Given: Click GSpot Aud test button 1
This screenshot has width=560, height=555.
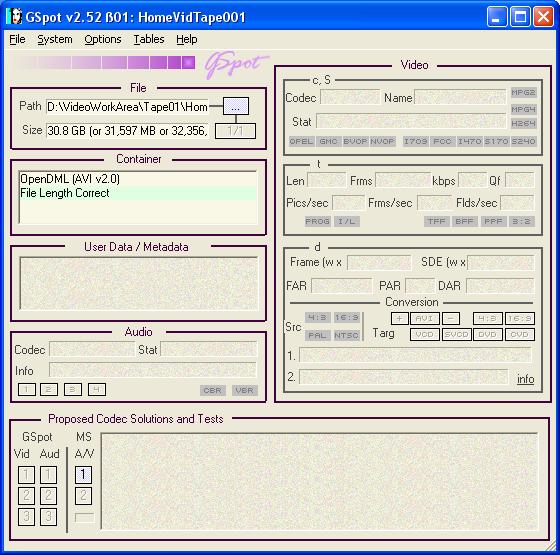Looking at the screenshot, I should (48, 475).
